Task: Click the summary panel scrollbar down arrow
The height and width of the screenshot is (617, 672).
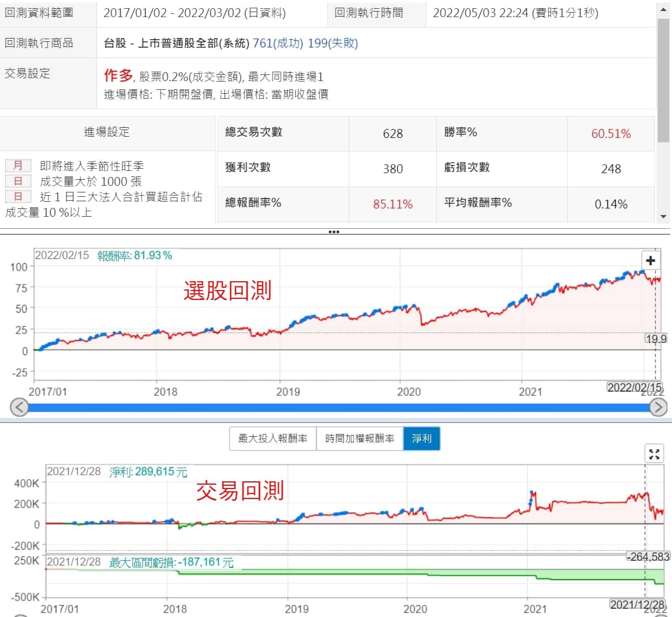Action: click(663, 217)
